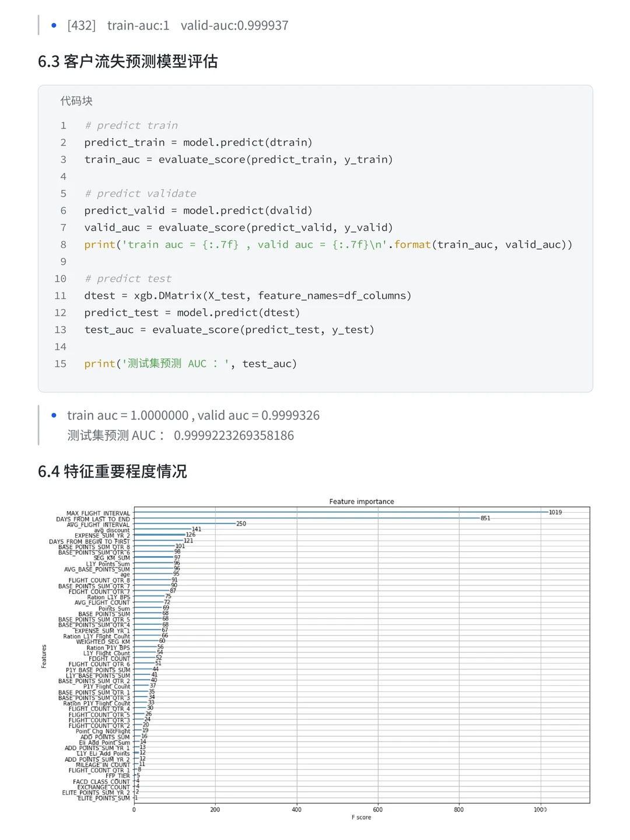Click the DAYS_FROM_BEGIN_TO_FIRST feature label

pyautogui.click(x=89, y=541)
